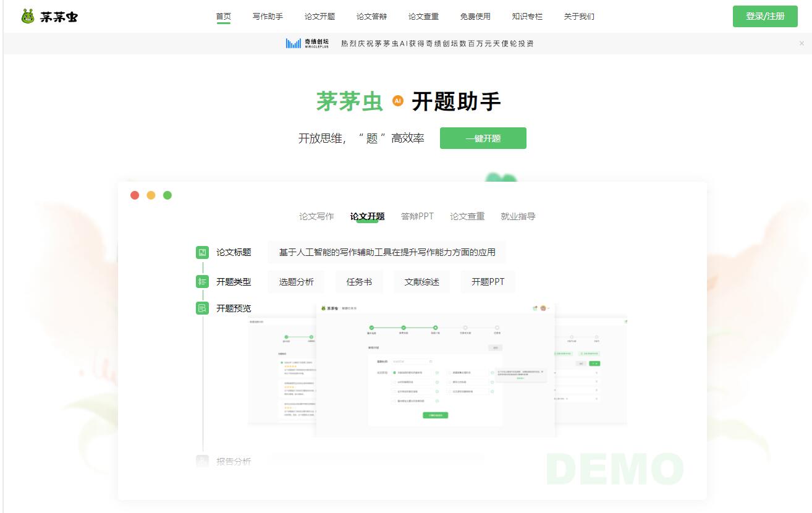Screen dimensions: 812x513
Task: Switch to the 就业指导 demo tab
Action: [x=518, y=216]
